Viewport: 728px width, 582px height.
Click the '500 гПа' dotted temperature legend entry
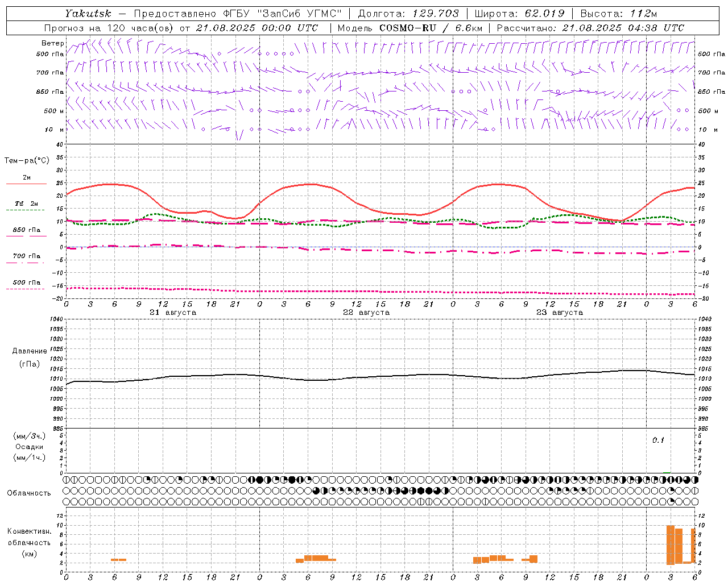[27, 282]
